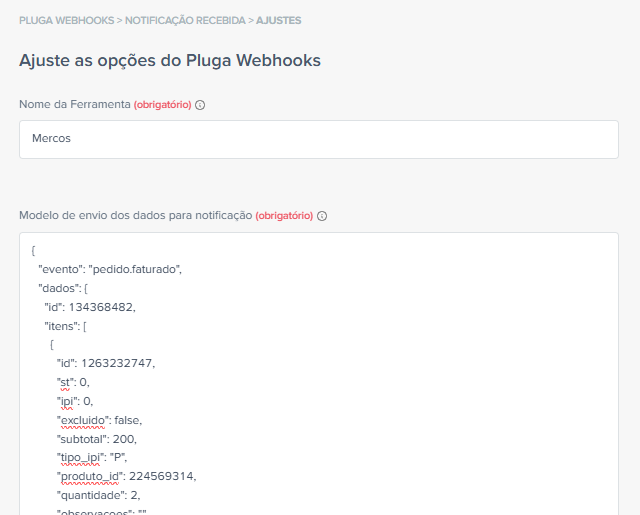Focus the Nome da Ferramenta field containing Mercos
The image size is (640, 515).
[x=319, y=139]
